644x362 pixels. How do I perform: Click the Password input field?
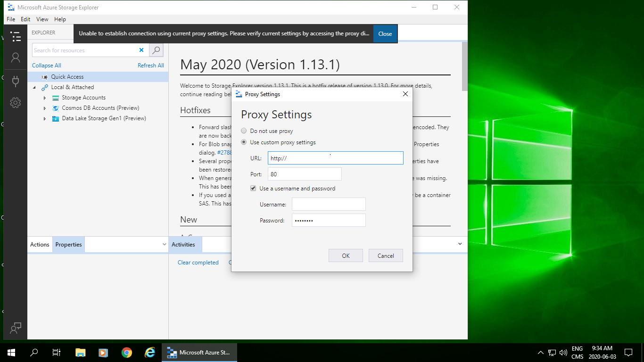pos(329,220)
